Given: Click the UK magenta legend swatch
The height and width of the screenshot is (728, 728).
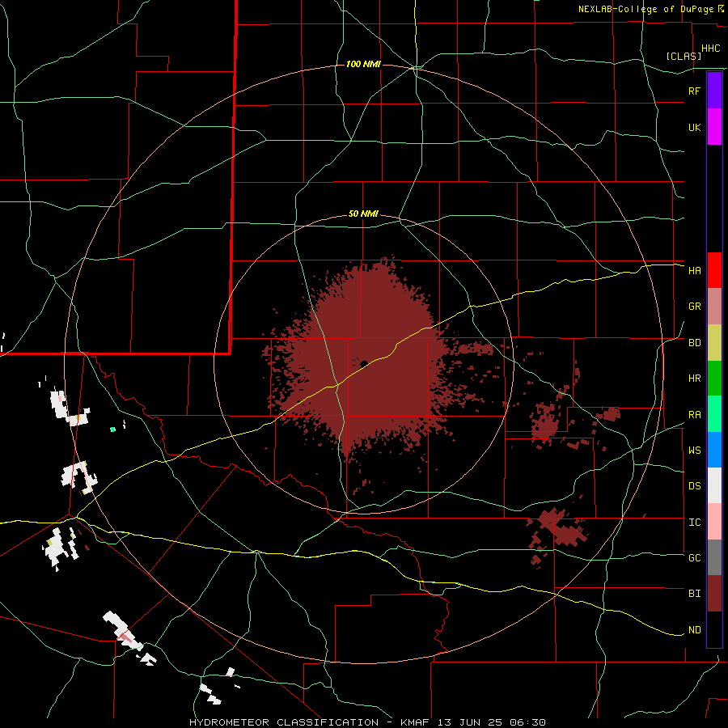Looking at the screenshot, I should pos(714,127).
